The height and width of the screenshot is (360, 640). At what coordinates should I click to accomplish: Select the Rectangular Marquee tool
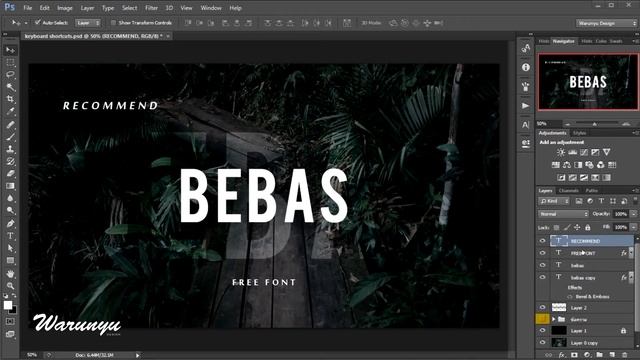point(10,62)
